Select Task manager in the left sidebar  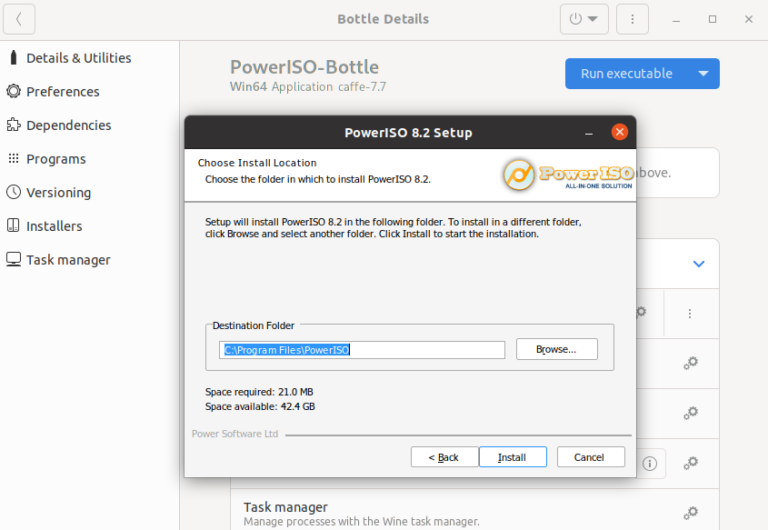68,260
